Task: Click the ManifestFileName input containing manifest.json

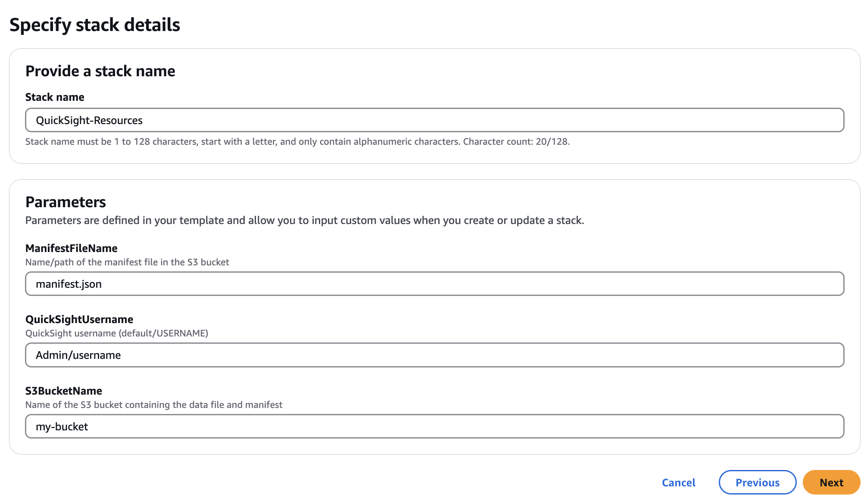Action: (x=434, y=284)
